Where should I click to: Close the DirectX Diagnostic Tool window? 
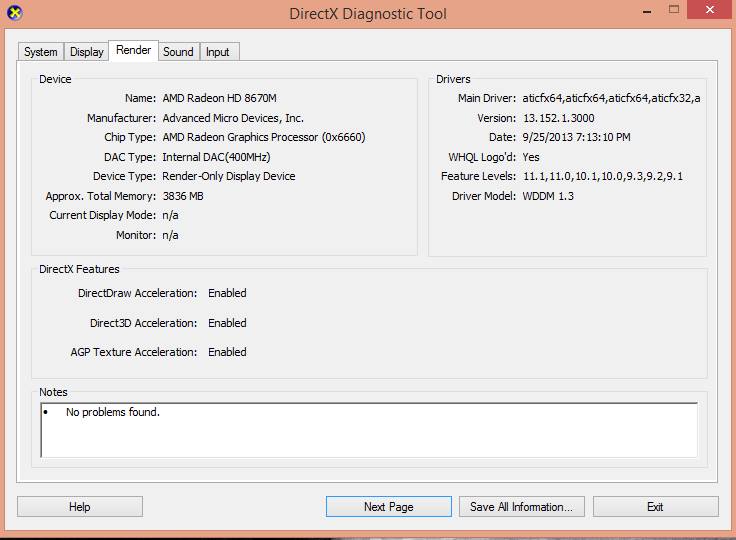(710, 9)
